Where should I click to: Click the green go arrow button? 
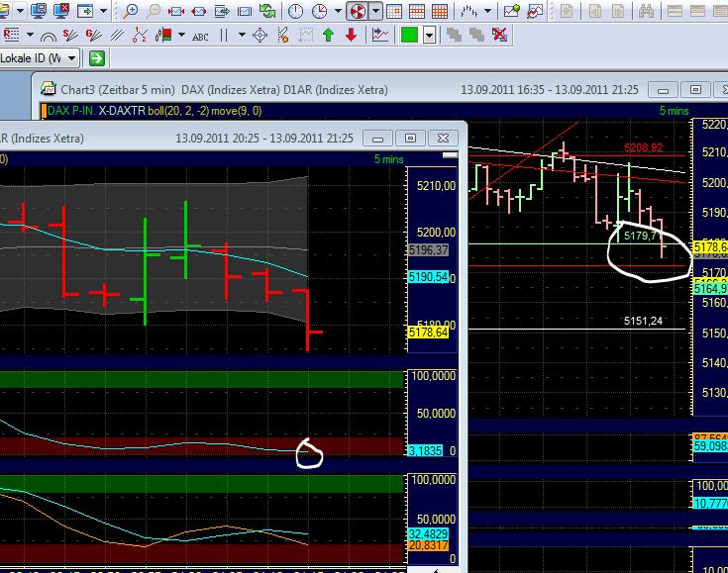click(97, 58)
